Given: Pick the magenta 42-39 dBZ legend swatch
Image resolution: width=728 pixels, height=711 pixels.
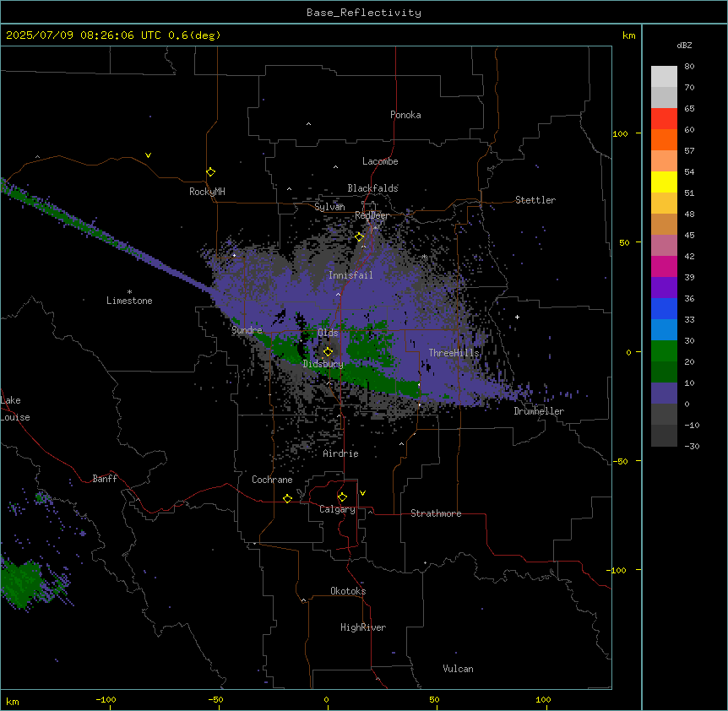Looking at the screenshot, I should coord(664,266).
